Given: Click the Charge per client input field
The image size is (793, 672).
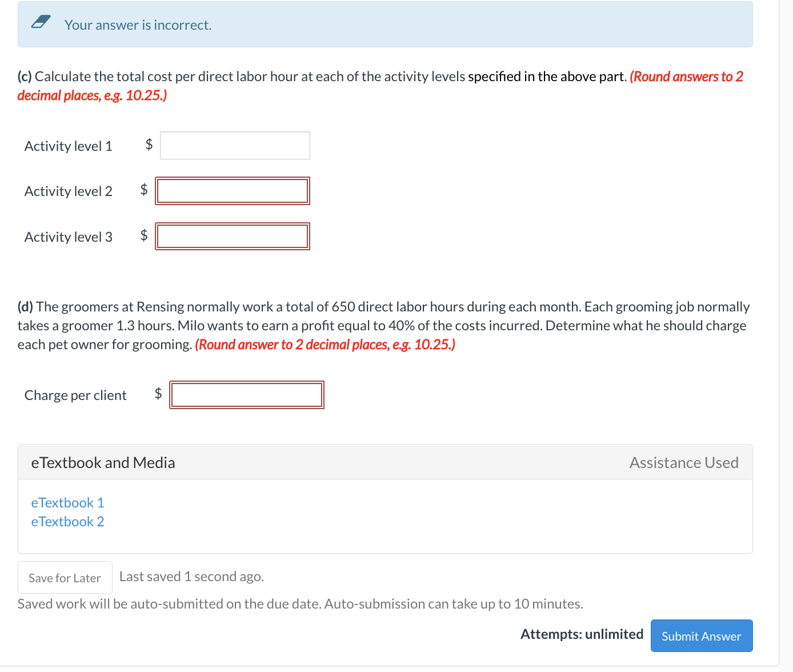Looking at the screenshot, I should (246, 394).
